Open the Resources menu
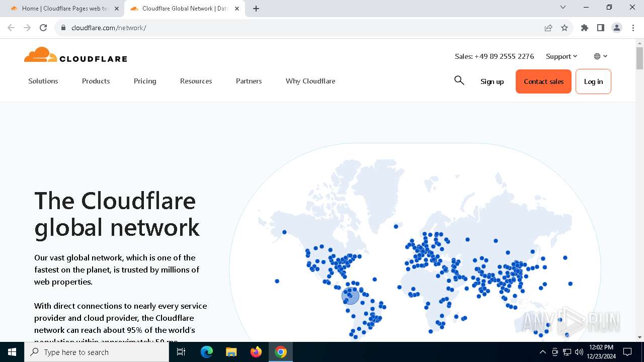The width and height of the screenshot is (644, 362). [x=196, y=81]
